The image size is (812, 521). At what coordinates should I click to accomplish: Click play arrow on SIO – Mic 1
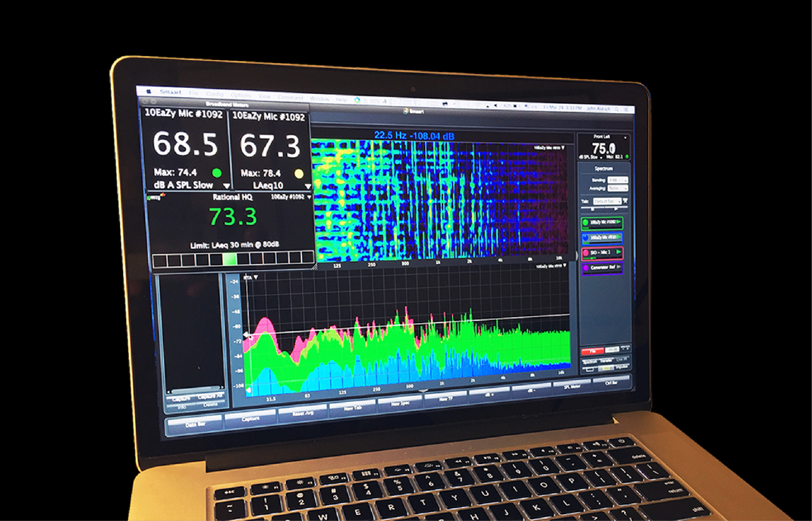tap(618, 252)
